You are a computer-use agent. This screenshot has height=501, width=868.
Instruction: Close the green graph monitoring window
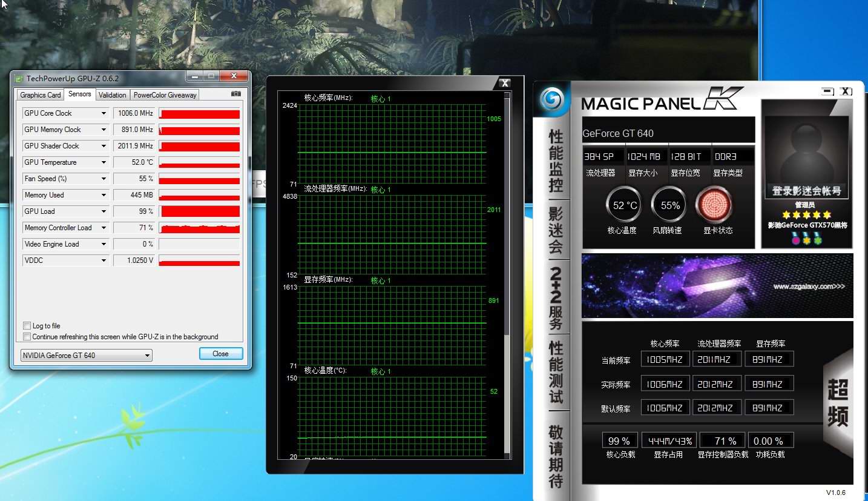click(x=504, y=83)
